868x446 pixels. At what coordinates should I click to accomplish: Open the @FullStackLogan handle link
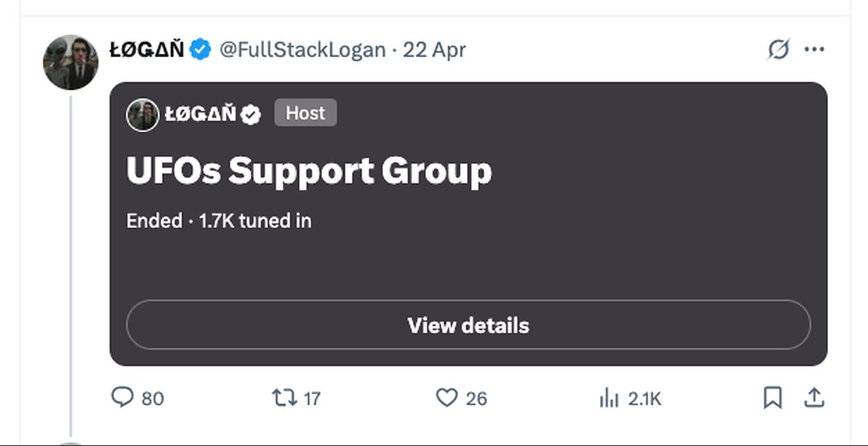[302, 50]
